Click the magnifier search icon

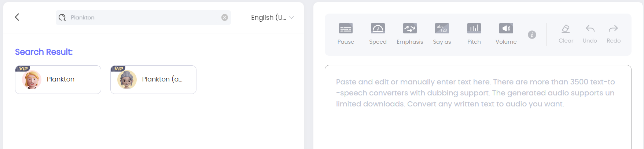pyautogui.click(x=62, y=18)
